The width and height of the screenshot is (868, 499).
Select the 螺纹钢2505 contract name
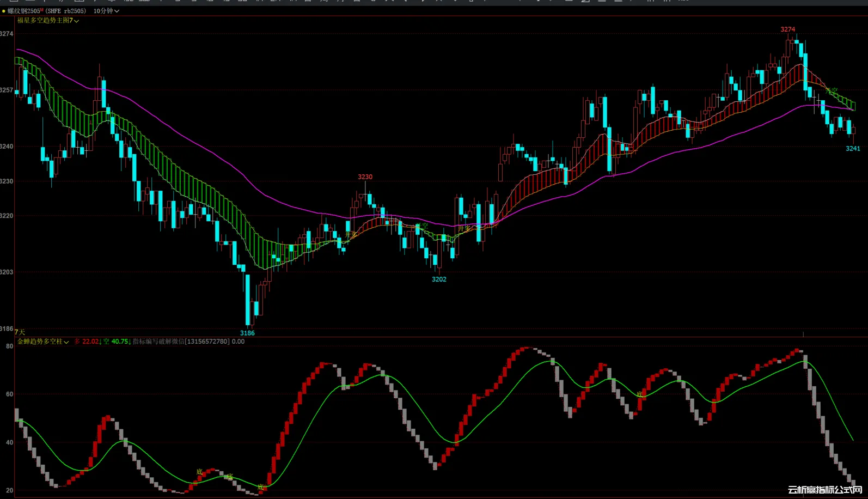23,11
